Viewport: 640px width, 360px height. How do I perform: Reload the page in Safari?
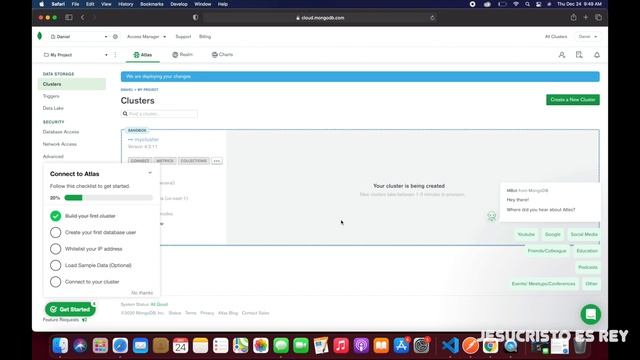coord(432,18)
